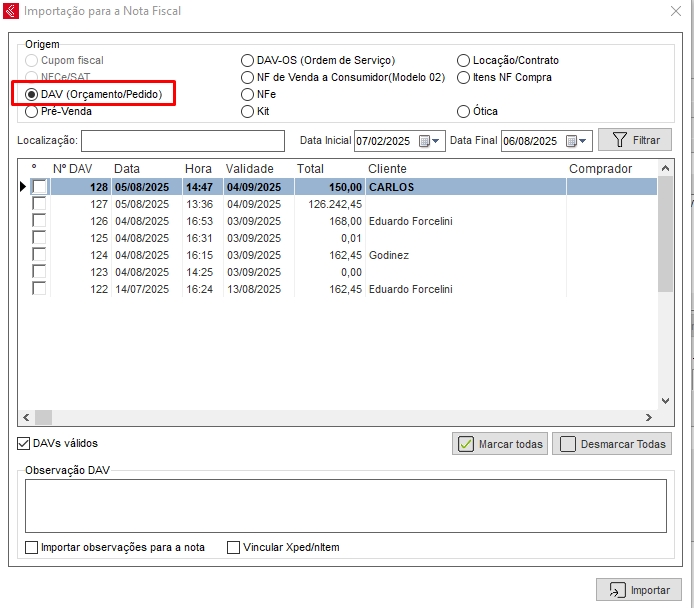
Task: Open the Data Final calendar picker
Action: 571,141
